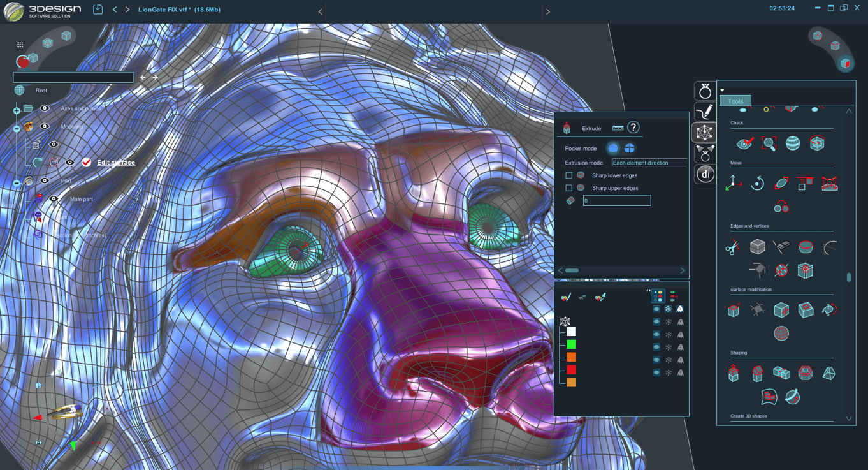Screen dimensions: 868x470
Task: Switch to the Tools tab
Action: [x=735, y=101]
